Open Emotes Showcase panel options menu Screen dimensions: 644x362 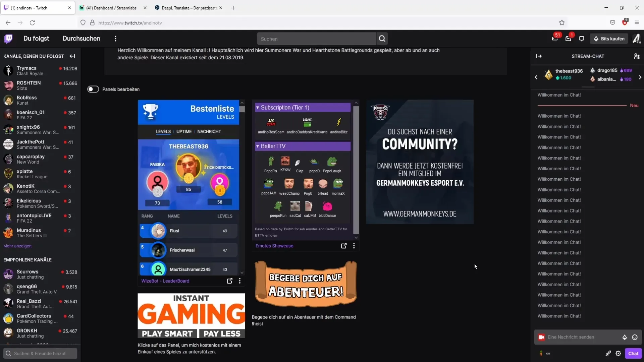tap(354, 246)
